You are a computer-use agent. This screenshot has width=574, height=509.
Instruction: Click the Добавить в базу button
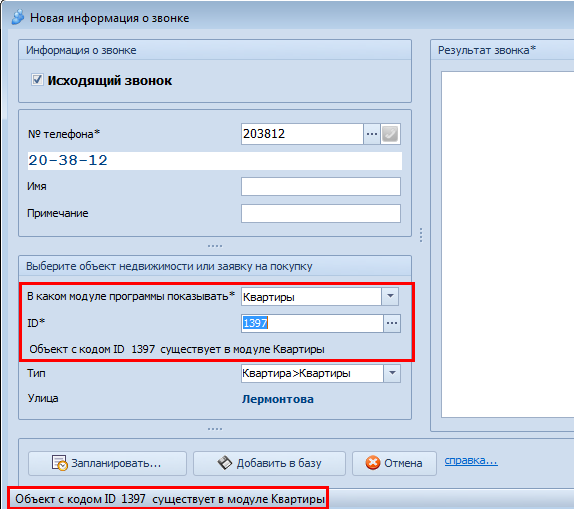click(269, 463)
